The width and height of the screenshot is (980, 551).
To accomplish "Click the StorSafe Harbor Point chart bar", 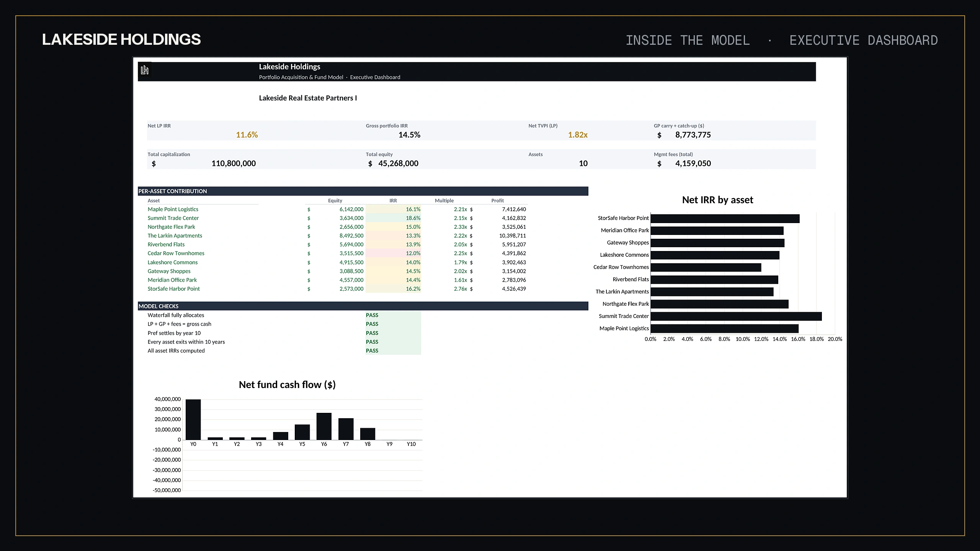I will (x=725, y=218).
